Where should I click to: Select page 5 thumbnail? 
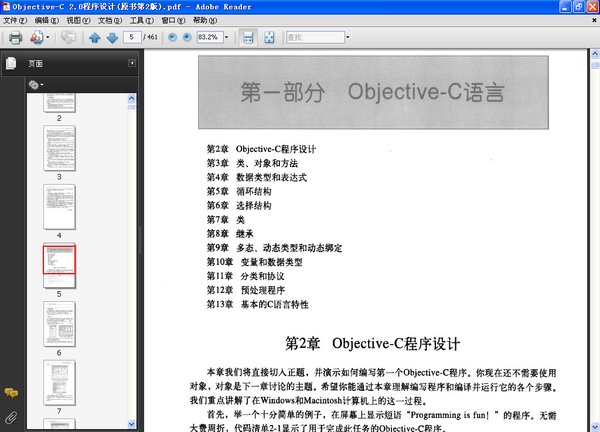[x=59, y=266]
